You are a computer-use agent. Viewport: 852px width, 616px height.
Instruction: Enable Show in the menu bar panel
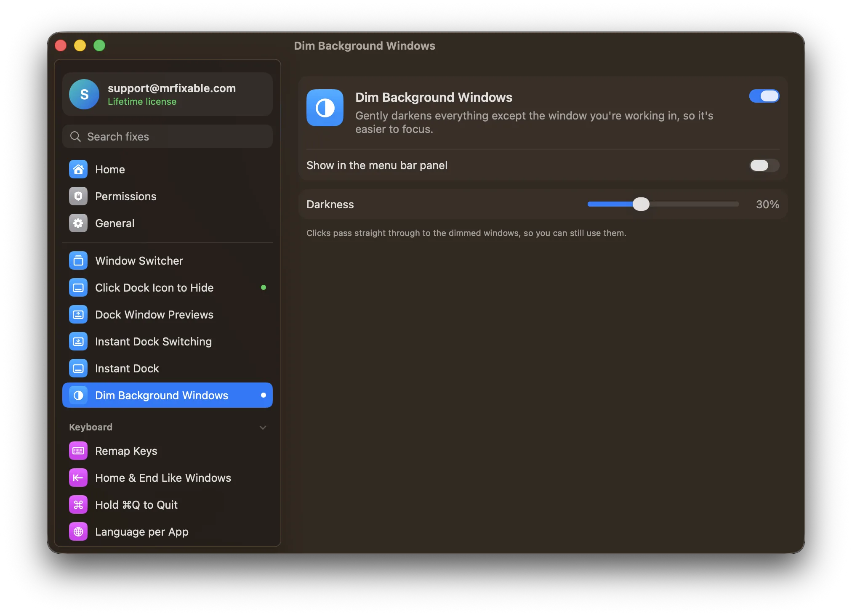[x=764, y=165]
